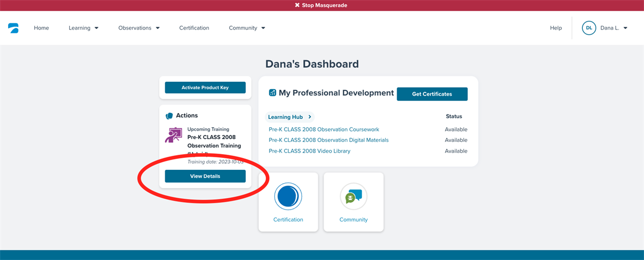
Task: Open the Dana L. account dropdown
Action: coord(614,28)
